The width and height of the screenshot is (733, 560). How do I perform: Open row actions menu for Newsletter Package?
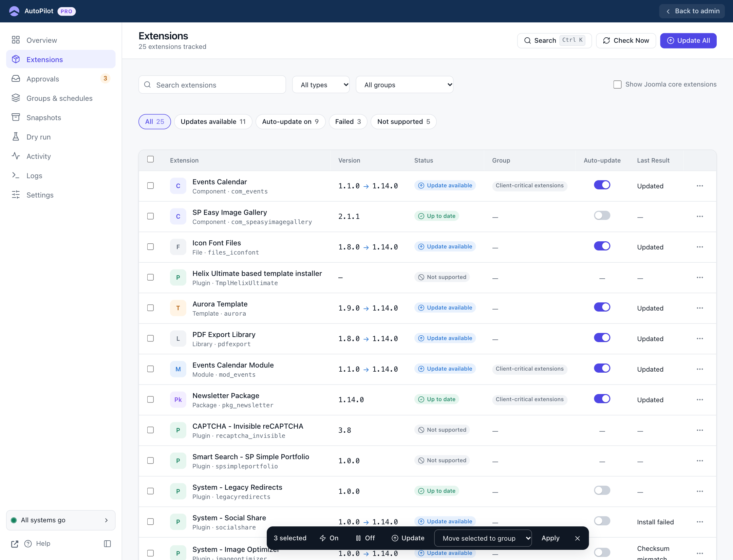[x=700, y=400]
